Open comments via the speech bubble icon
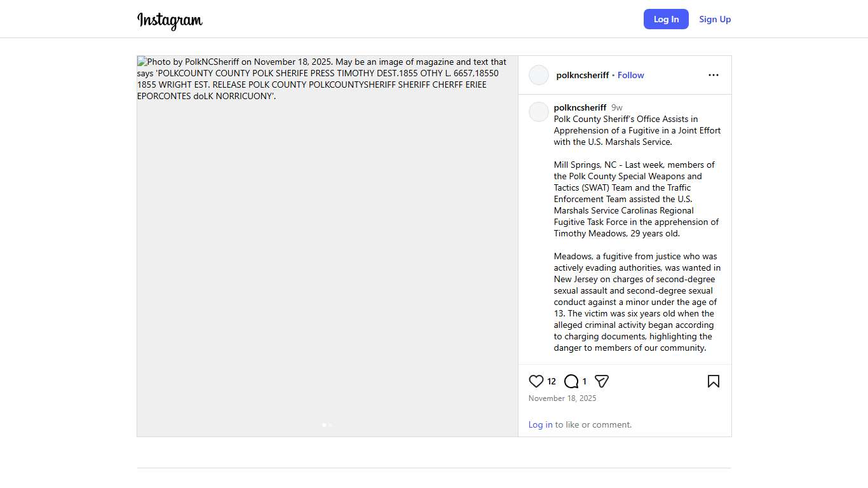The image size is (868, 488). pyautogui.click(x=571, y=381)
